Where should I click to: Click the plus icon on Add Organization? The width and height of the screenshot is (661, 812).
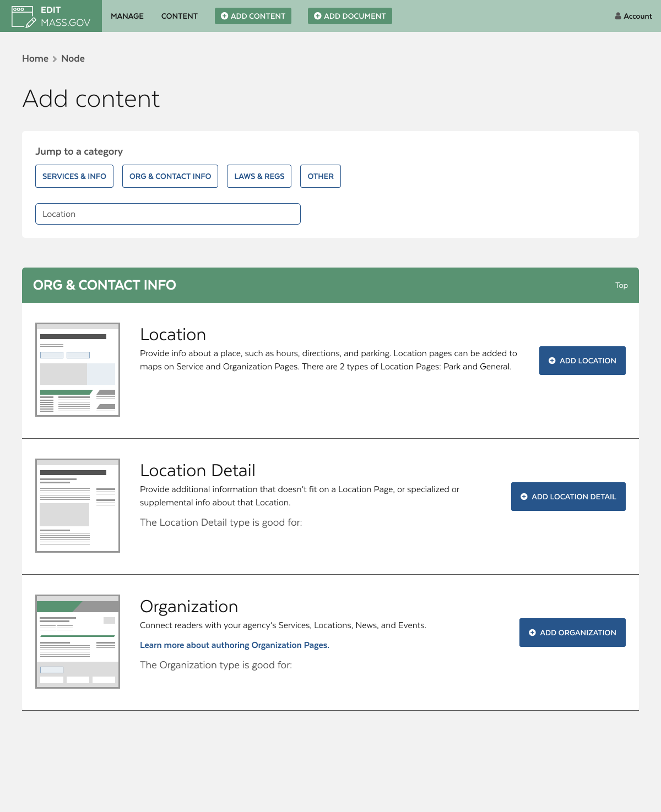pos(532,633)
